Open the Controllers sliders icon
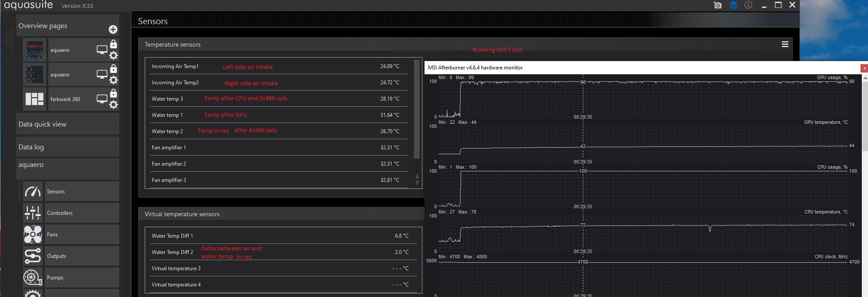This screenshot has height=297, width=868. tap(33, 213)
